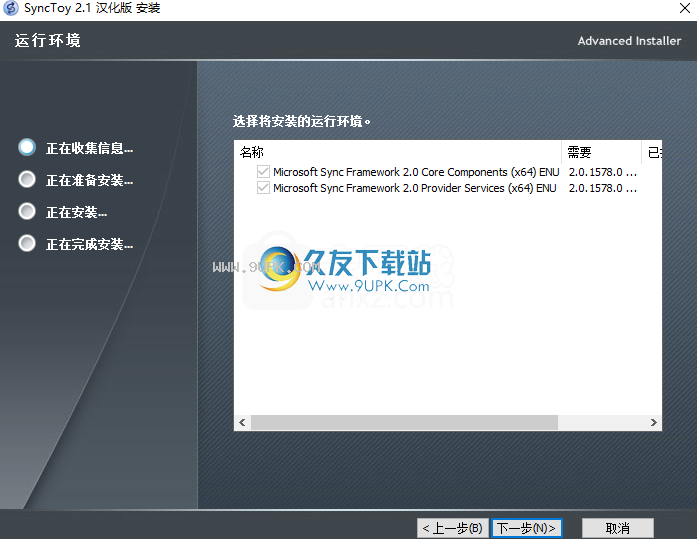Click the SyncToy app icon in title bar

11,8
